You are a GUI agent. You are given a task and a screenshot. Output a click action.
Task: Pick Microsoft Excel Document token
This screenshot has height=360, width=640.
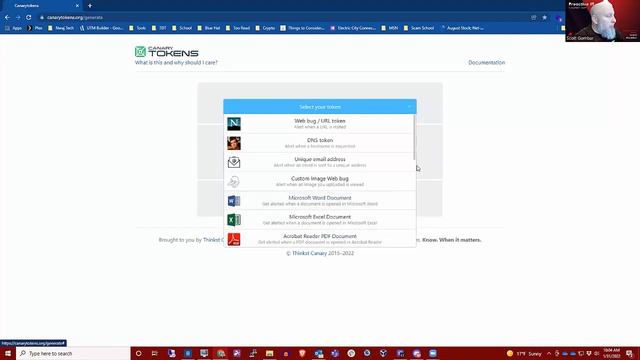[320, 220]
